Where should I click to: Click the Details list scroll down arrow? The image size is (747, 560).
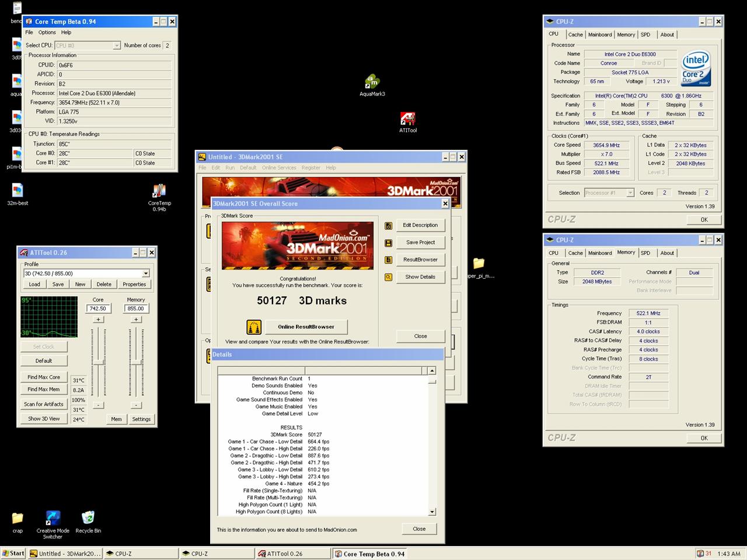coord(432,512)
